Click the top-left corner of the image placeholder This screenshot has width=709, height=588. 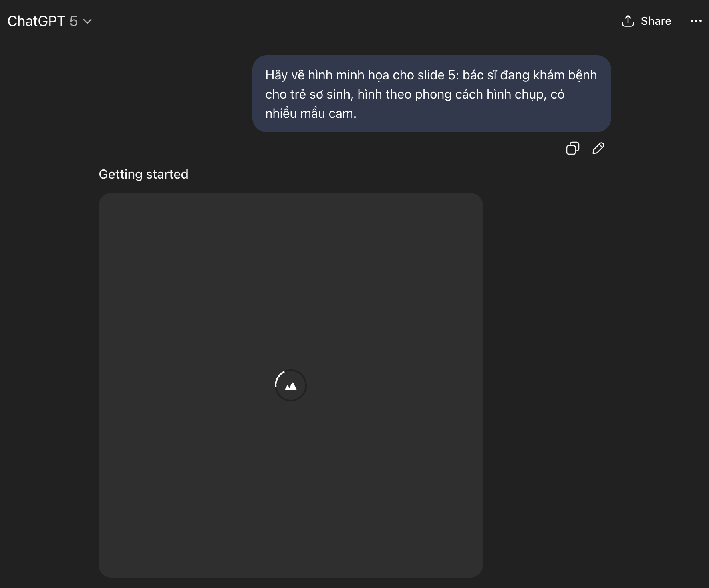point(110,204)
